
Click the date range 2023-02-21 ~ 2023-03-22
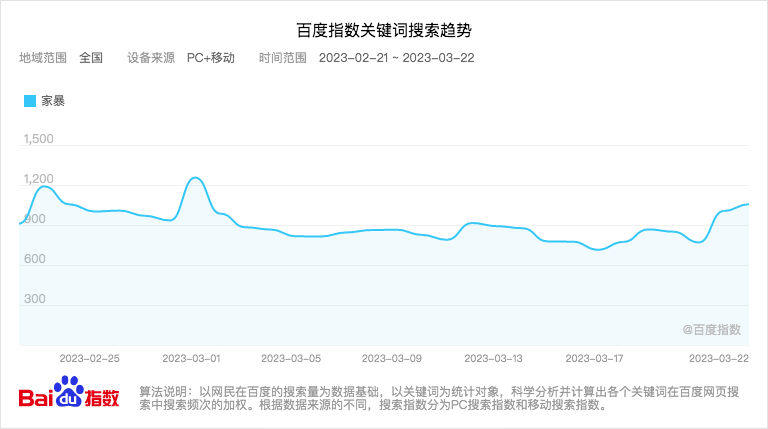pyautogui.click(x=397, y=58)
